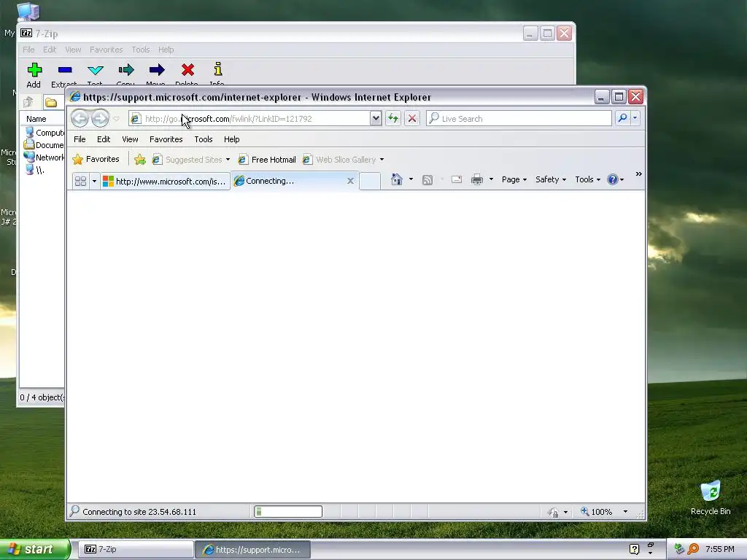This screenshot has height=560, width=747.
Task: Click the Read Mail icon
Action: tap(457, 179)
